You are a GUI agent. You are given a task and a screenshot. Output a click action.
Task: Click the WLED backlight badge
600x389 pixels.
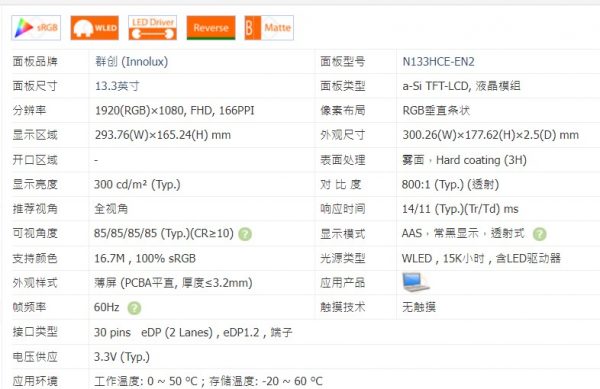[95, 28]
